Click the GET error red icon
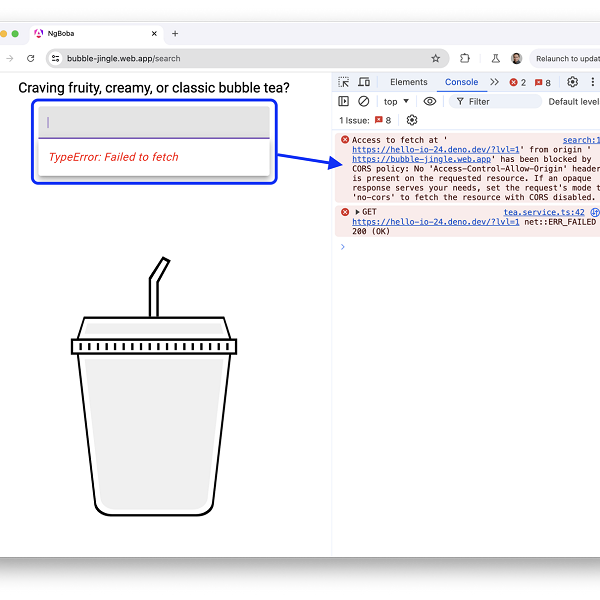The width and height of the screenshot is (600, 600). point(345,212)
